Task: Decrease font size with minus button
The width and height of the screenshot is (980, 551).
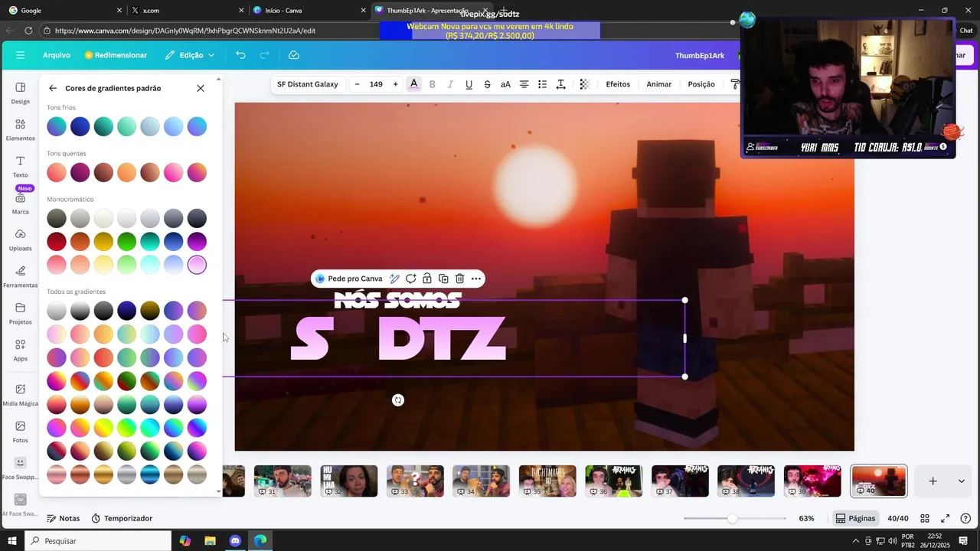Action: pyautogui.click(x=357, y=84)
